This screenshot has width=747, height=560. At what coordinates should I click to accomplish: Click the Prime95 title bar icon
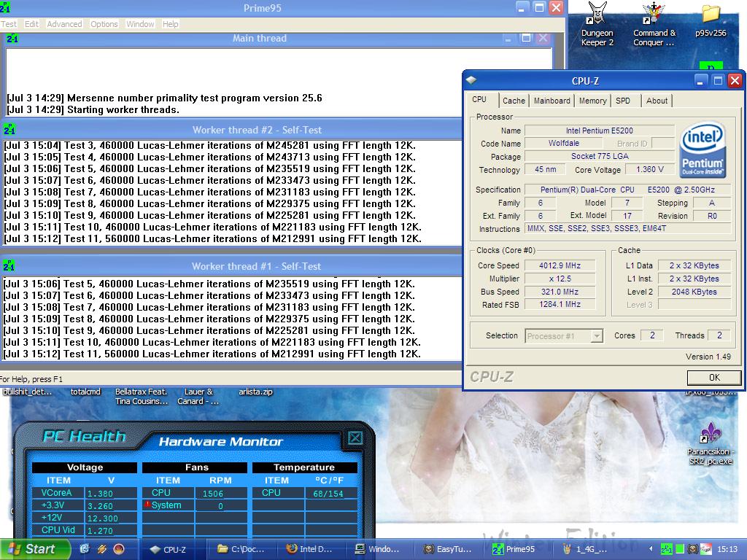5,7
